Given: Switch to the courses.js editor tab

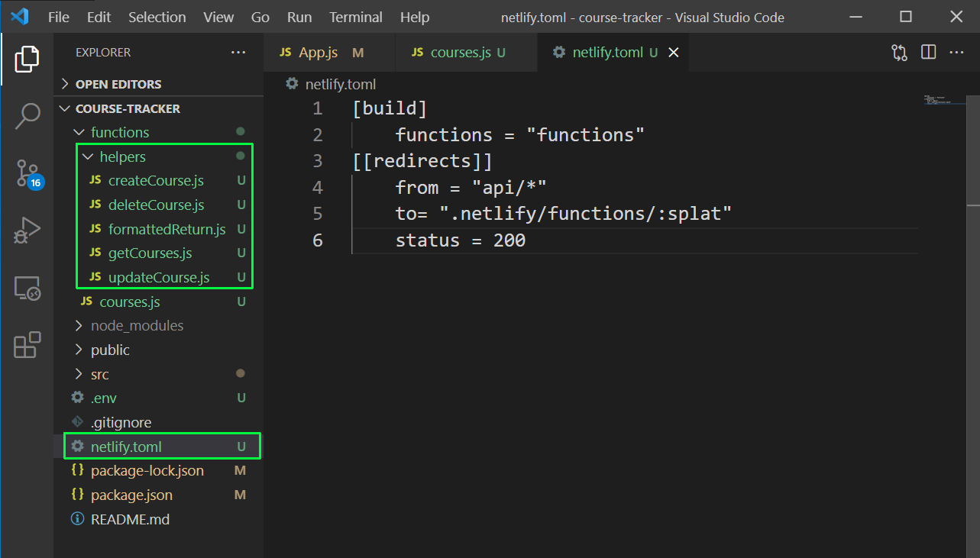Looking at the screenshot, I should coord(466,53).
